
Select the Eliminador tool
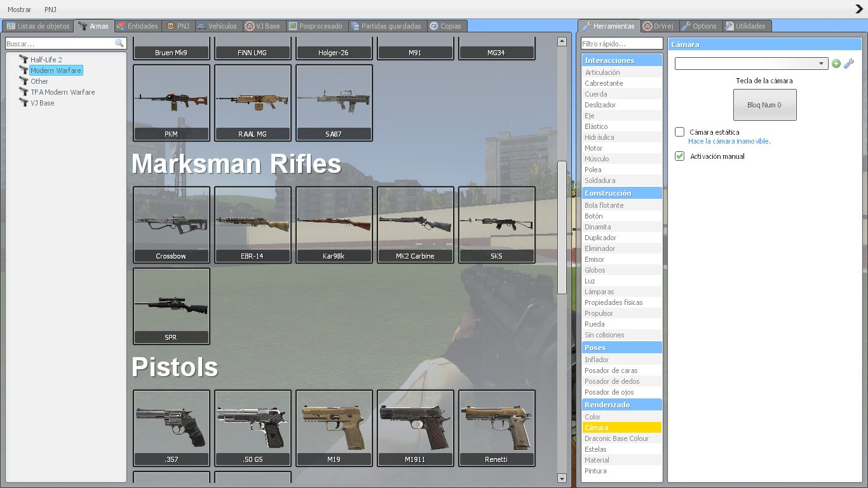pos(622,248)
